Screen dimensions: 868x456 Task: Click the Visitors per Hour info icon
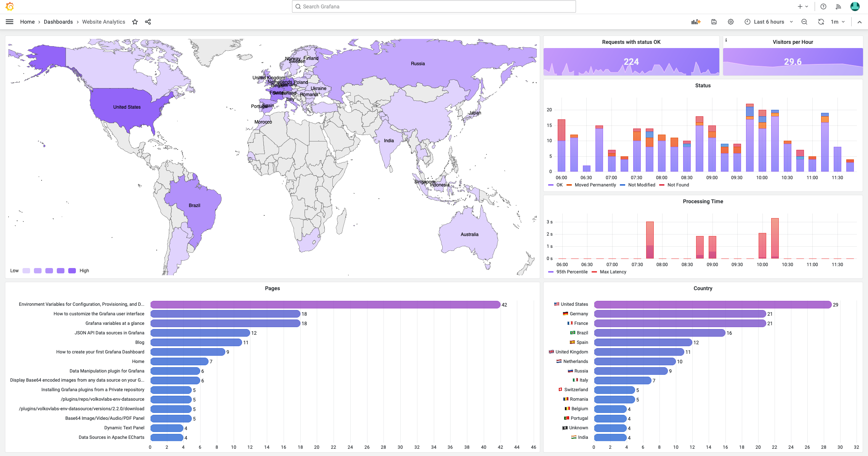click(x=726, y=40)
